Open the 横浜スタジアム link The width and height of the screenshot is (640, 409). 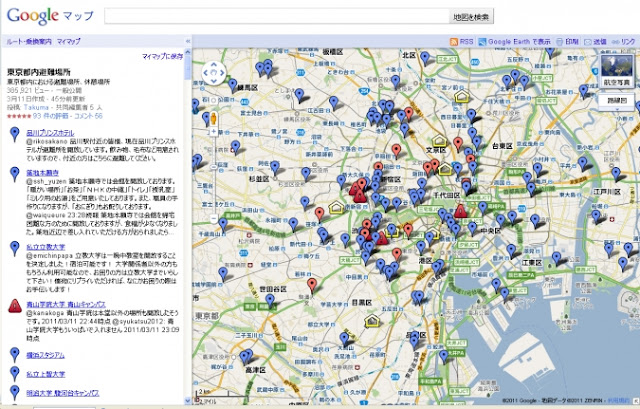(x=45, y=355)
